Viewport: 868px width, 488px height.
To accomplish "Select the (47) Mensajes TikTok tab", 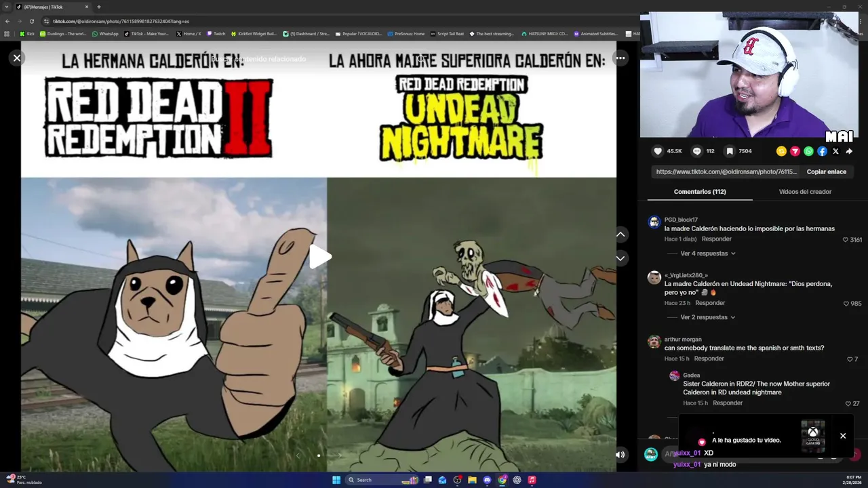I will click(x=53, y=7).
